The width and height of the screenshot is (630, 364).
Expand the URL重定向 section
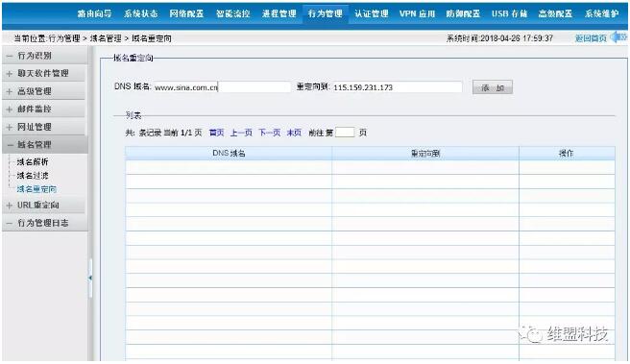(x=10, y=206)
